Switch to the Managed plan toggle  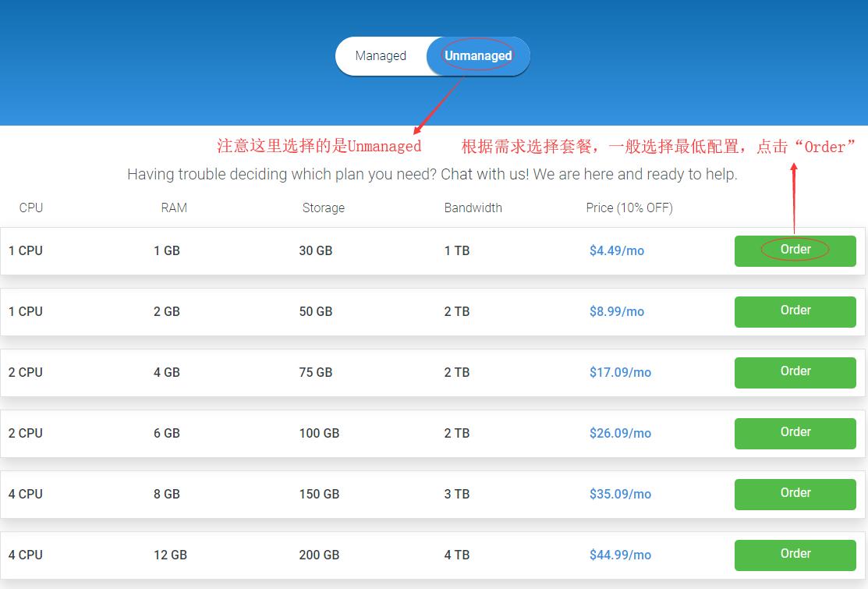[381, 56]
